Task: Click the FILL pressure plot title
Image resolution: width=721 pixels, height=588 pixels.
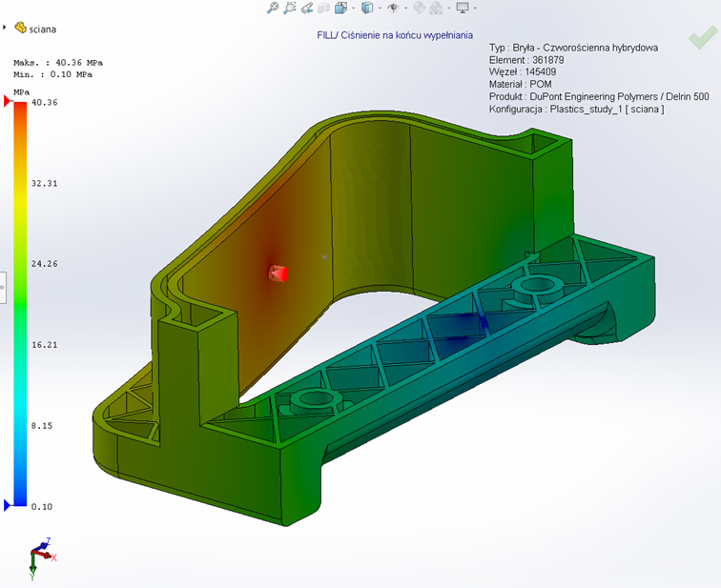Action: point(395,35)
